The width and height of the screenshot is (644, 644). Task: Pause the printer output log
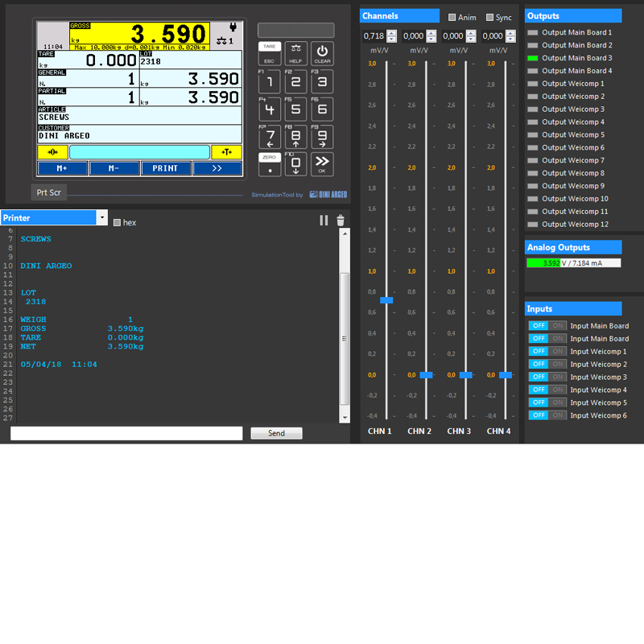pos(324,221)
